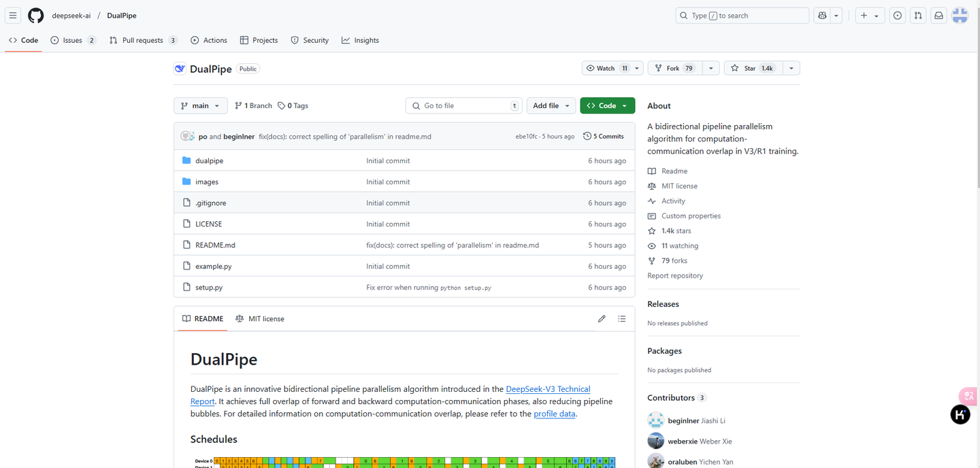Click the Go to file search field

[x=464, y=105]
